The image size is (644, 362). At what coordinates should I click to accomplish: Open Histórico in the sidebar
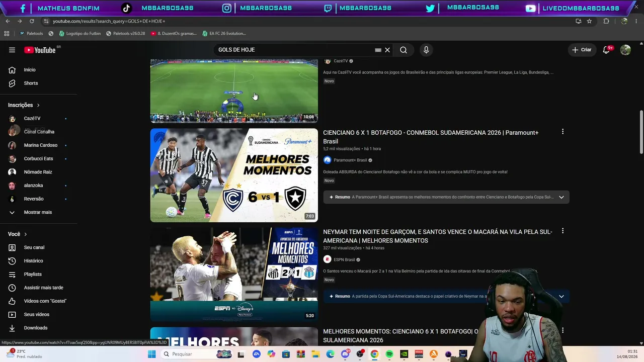pyautogui.click(x=33, y=261)
